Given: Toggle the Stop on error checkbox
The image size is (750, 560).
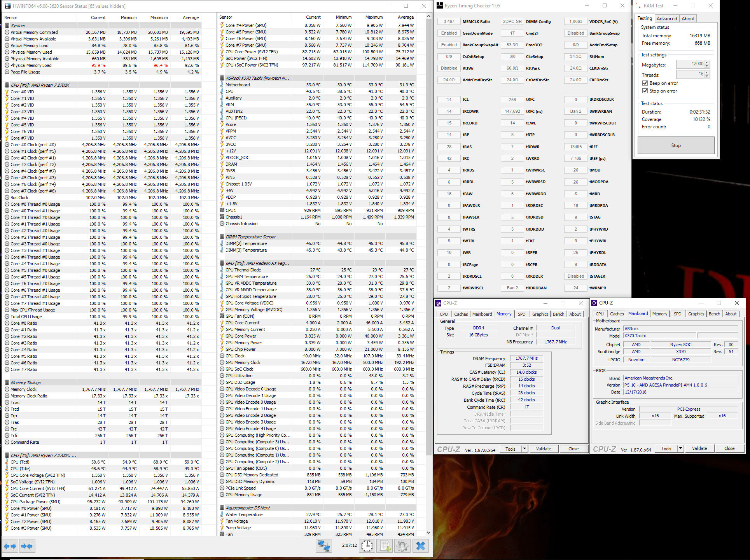Looking at the screenshot, I should coord(645,91).
